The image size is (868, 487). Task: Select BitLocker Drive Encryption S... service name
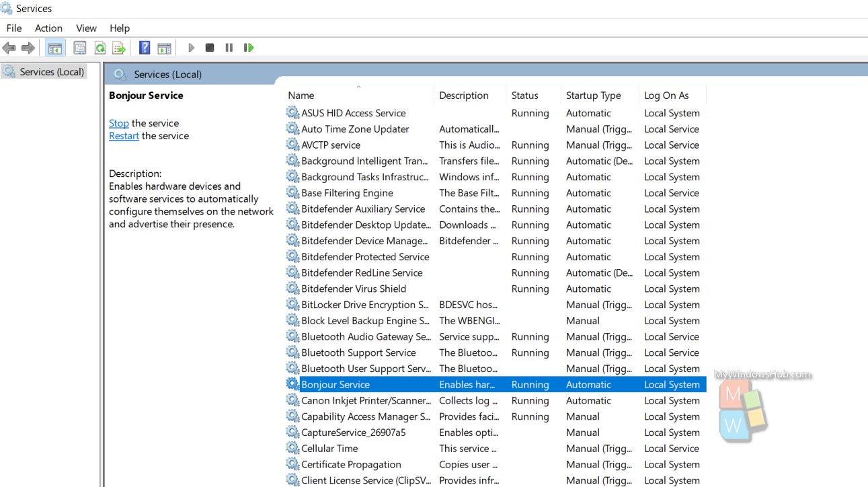pos(365,305)
